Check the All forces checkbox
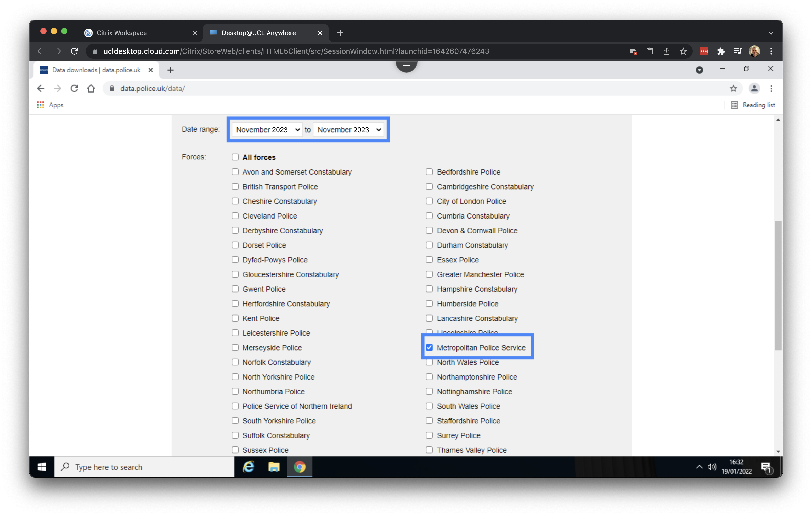 pyautogui.click(x=235, y=157)
